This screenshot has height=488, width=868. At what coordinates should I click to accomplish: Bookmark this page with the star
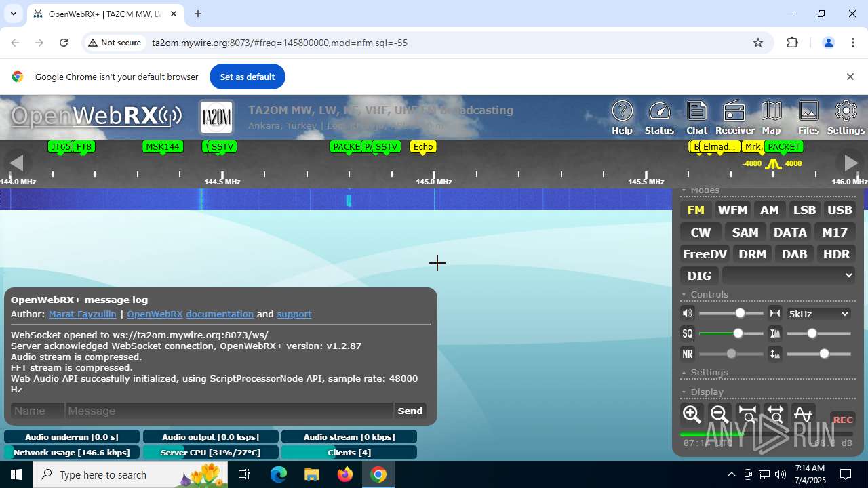click(x=758, y=43)
